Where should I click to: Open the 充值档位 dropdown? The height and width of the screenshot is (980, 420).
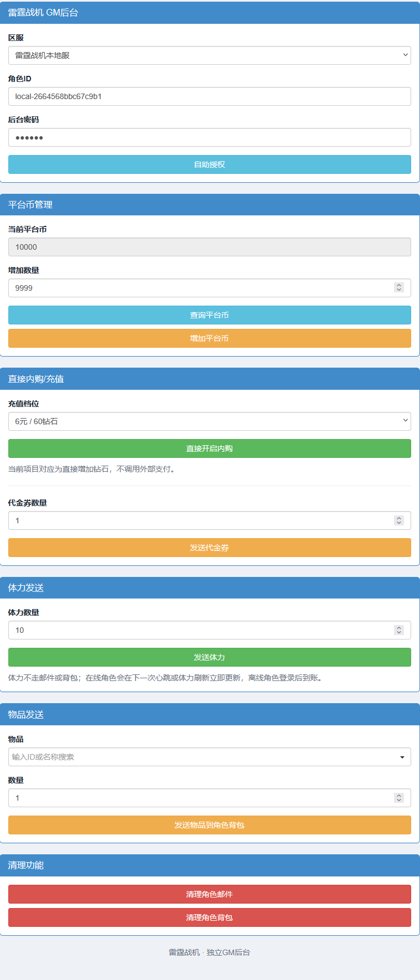(209, 421)
